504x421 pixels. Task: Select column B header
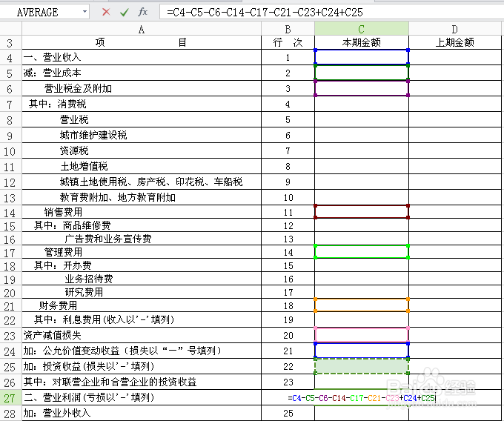288,29
